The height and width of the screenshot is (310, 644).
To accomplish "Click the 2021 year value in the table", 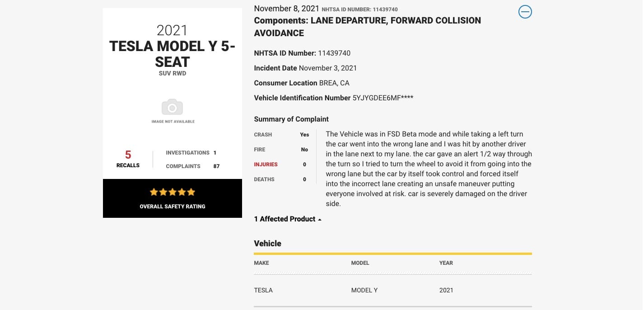I will (446, 290).
